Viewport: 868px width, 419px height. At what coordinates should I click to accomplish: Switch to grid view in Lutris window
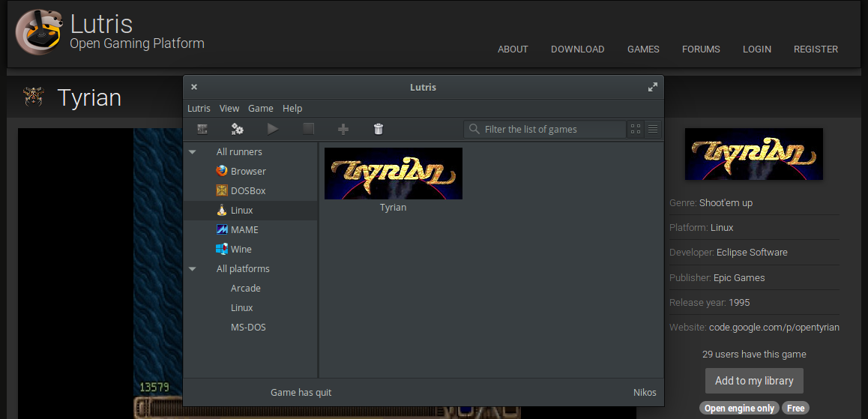636,129
